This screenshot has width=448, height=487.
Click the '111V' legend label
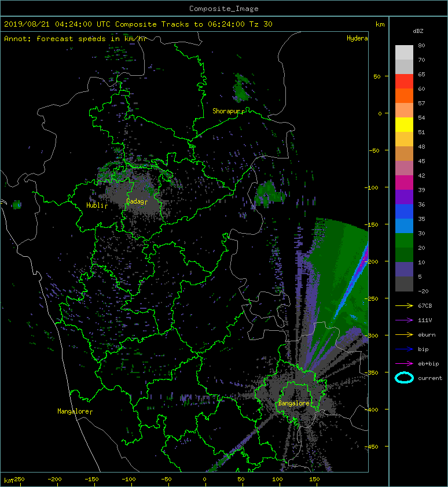(425, 320)
